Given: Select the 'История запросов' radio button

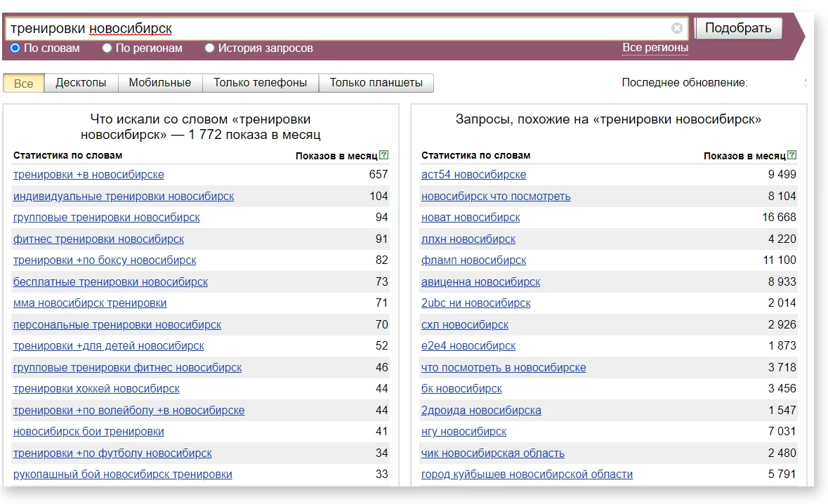Looking at the screenshot, I should tap(209, 48).
